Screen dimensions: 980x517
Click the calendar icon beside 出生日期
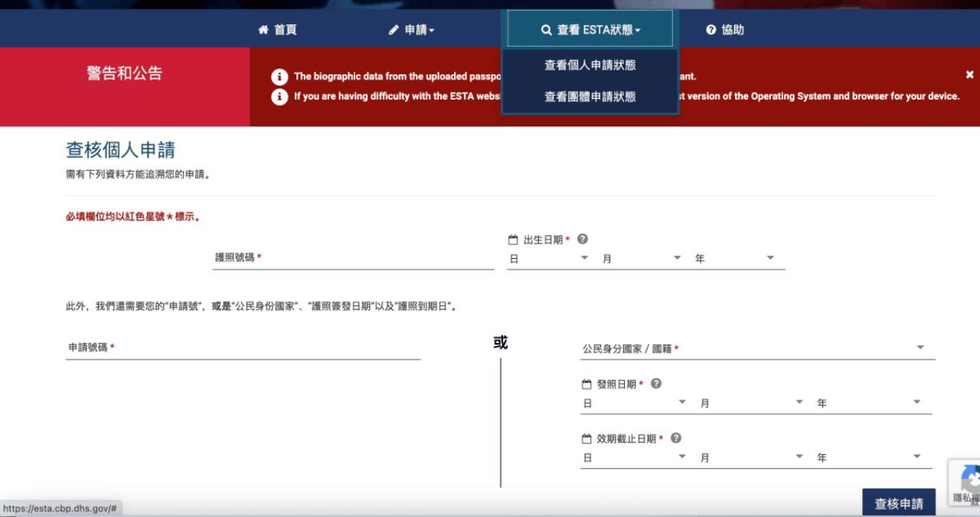click(x=511, y=238)
